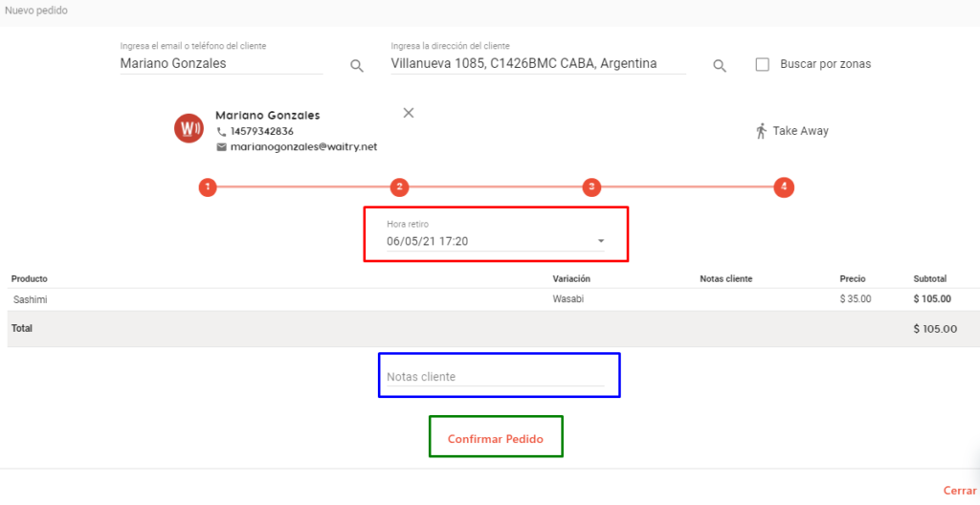Screen dimensions: 980x505
Task: Go to step 3 circle
Action: 591,187
